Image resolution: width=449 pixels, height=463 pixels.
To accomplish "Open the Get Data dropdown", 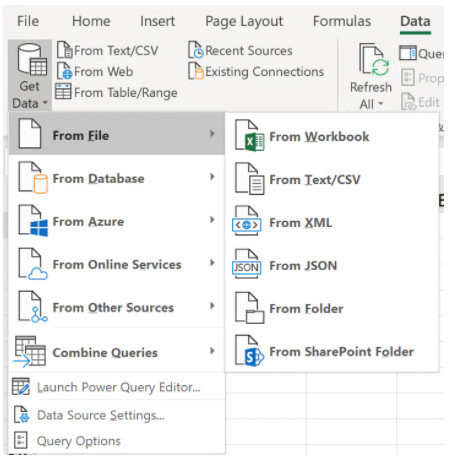I will coord(30,75).
